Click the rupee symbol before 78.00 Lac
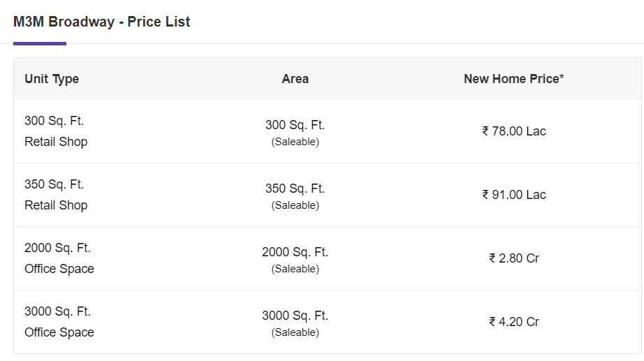The width and height of the screenshot is (644, 361). coord(485,131)
